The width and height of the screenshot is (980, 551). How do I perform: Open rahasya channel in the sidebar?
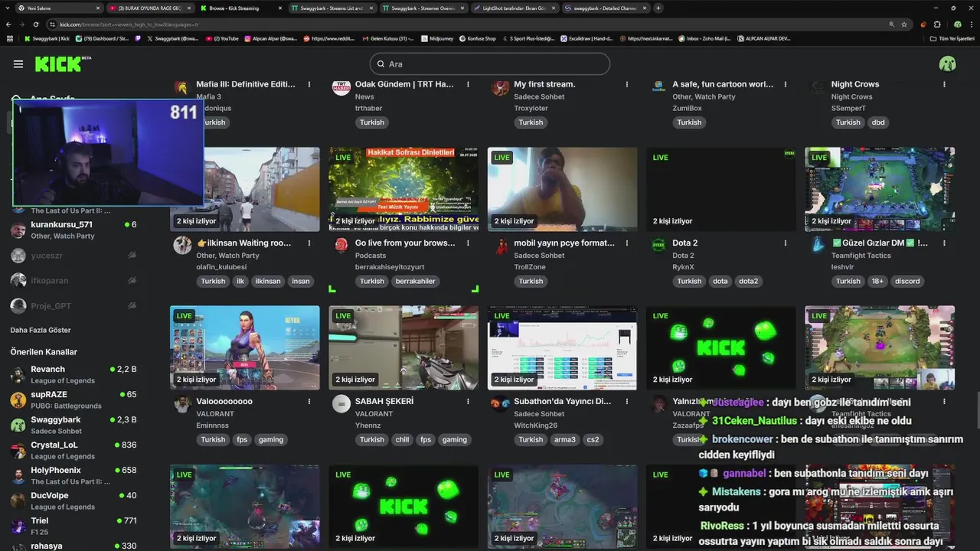[73, 546]
